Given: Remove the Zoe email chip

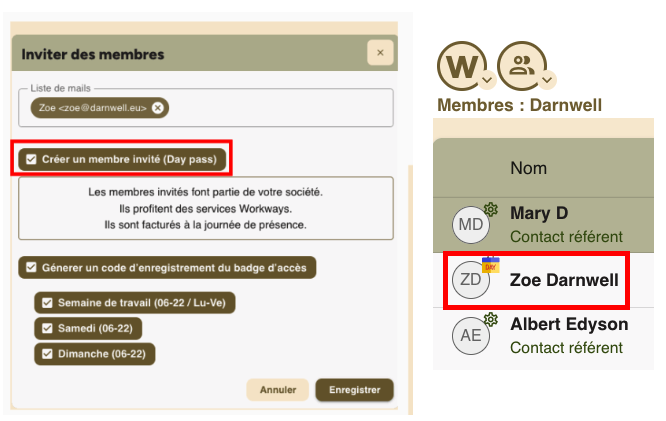Looking at the screenshot, I should [x=158, y=108].
